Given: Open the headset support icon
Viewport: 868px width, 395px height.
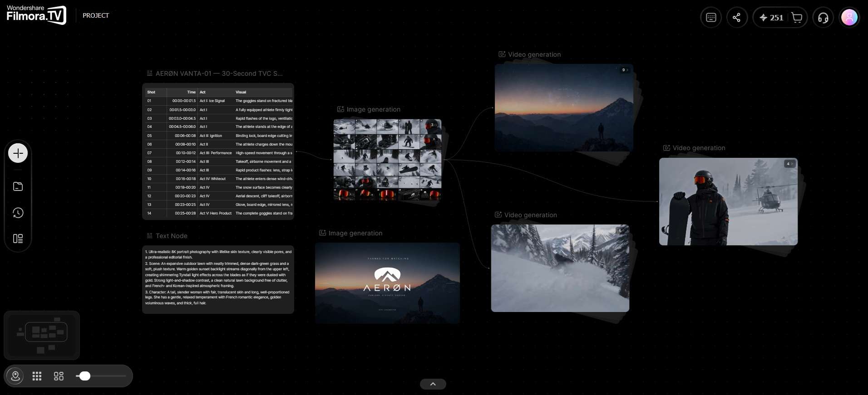Looking at the screenshot, I should [x=823, y=18].
